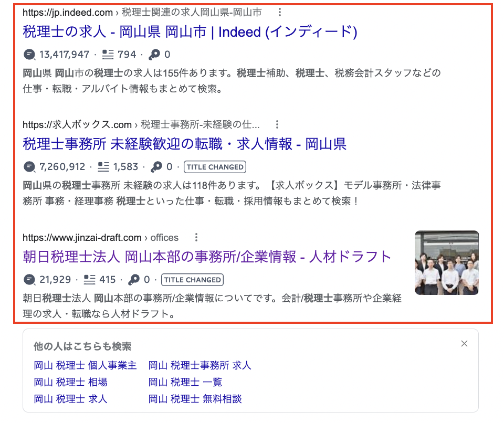The width and height of the screenshot is (504, 423).
Task: Click the snippet starting 朝日税理士法人 岡山本部の事務所
Action: coord(212,305)
